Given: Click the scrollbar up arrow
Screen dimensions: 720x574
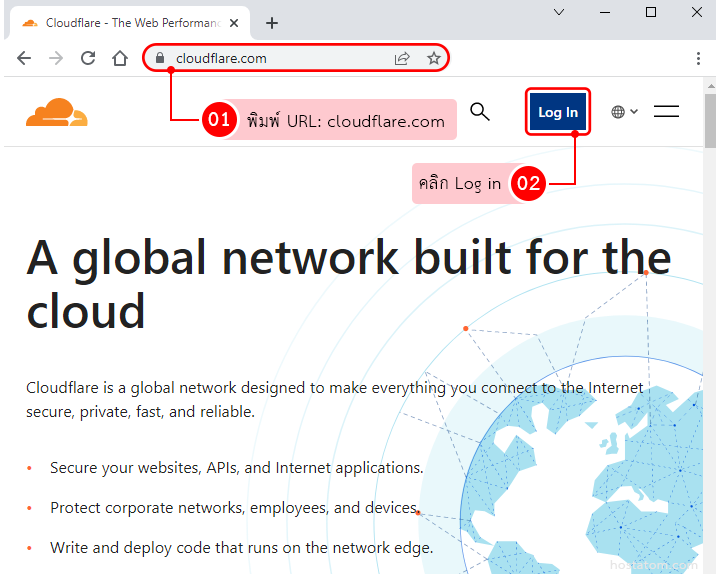Looking at the screenshot, I should point(710,86).
